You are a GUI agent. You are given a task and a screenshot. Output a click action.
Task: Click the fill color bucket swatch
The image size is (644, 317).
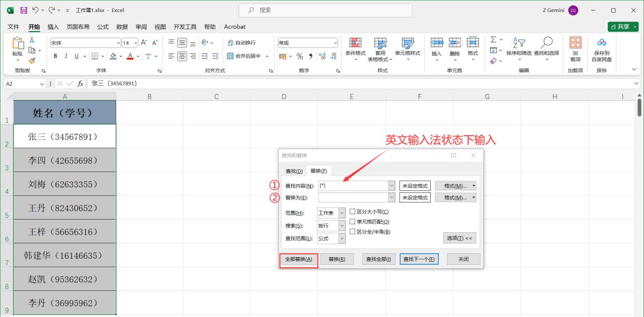pyautogui.click(x=113, y=56)
